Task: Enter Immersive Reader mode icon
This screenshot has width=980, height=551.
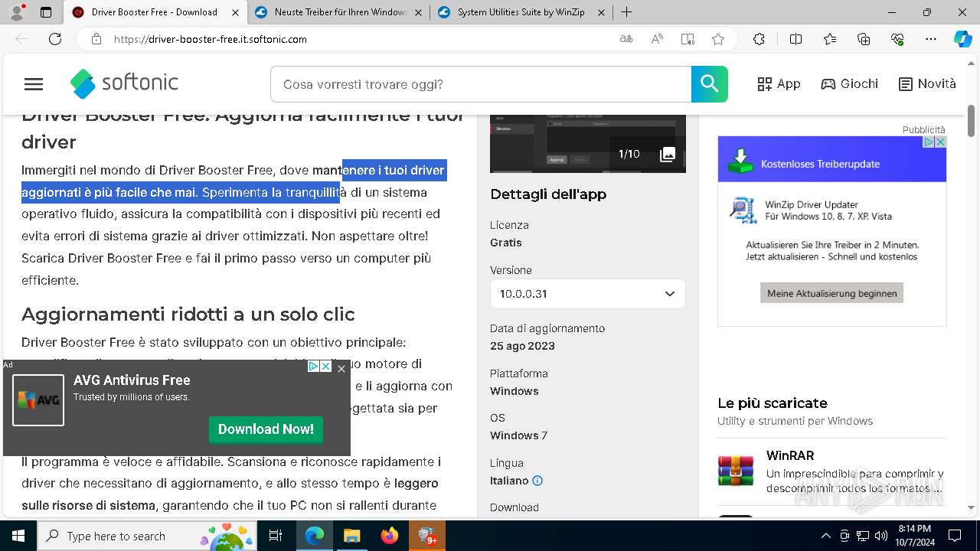Action: point(688,39)
